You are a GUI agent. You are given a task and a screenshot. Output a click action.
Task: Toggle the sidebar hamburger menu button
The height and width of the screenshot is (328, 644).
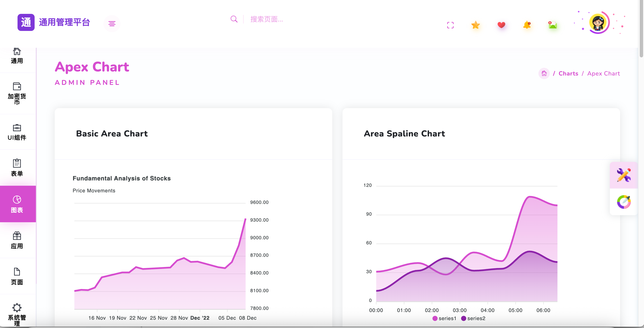coord(112,24)
